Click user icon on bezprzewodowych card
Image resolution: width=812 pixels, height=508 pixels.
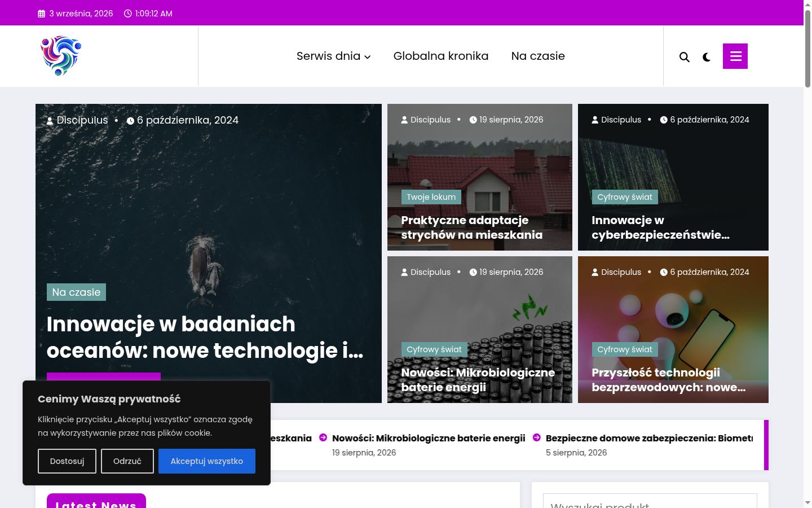(x=595, y=272)
